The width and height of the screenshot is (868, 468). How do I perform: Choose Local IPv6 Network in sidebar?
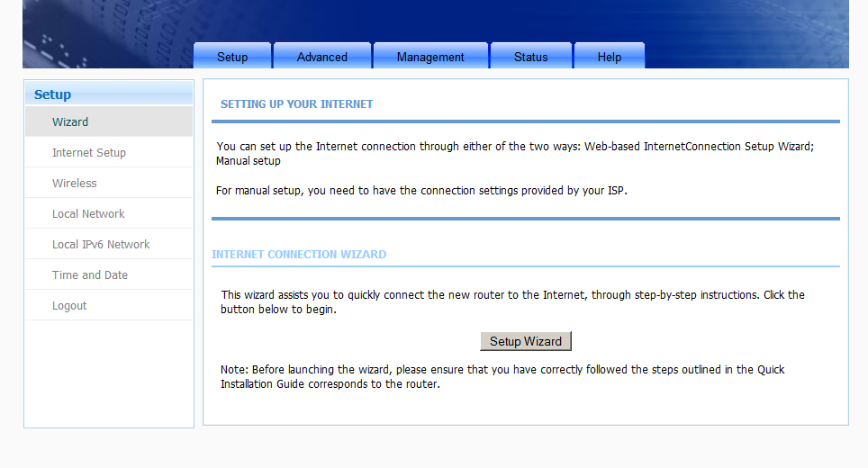point(101,245)
